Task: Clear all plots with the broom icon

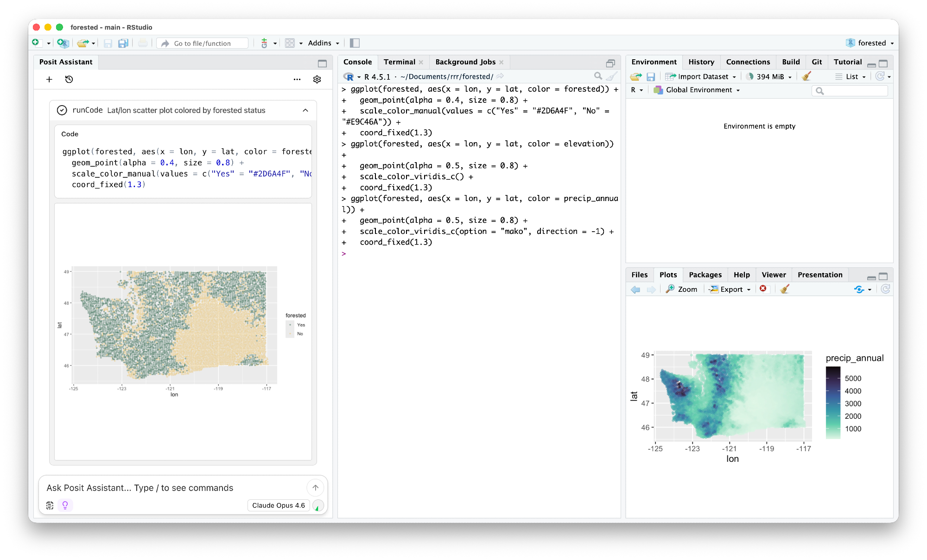Action: tap(785, 289)
